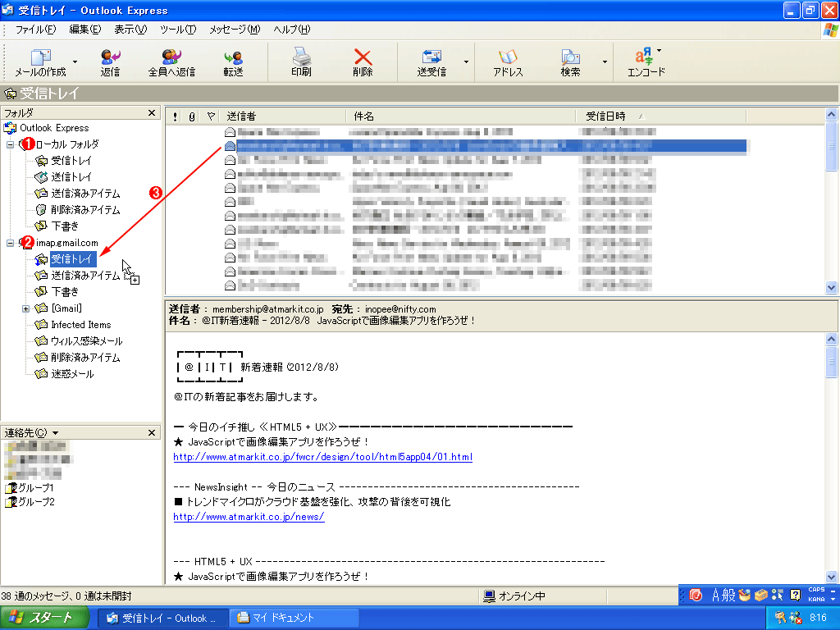The width and height of the screenshot is (840, 630).
Task: Switch to マイ ドキュメント taskbar window
Action: 294,619
